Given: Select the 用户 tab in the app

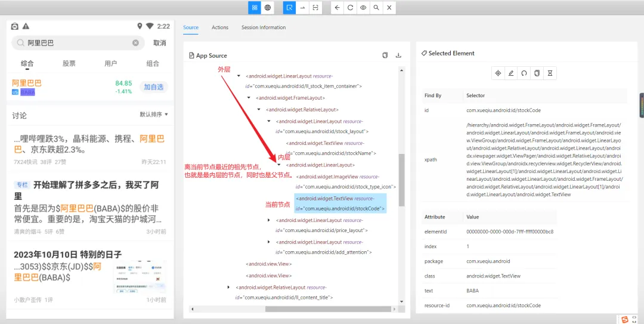Looking at the screenshot, I should (111, 63).
